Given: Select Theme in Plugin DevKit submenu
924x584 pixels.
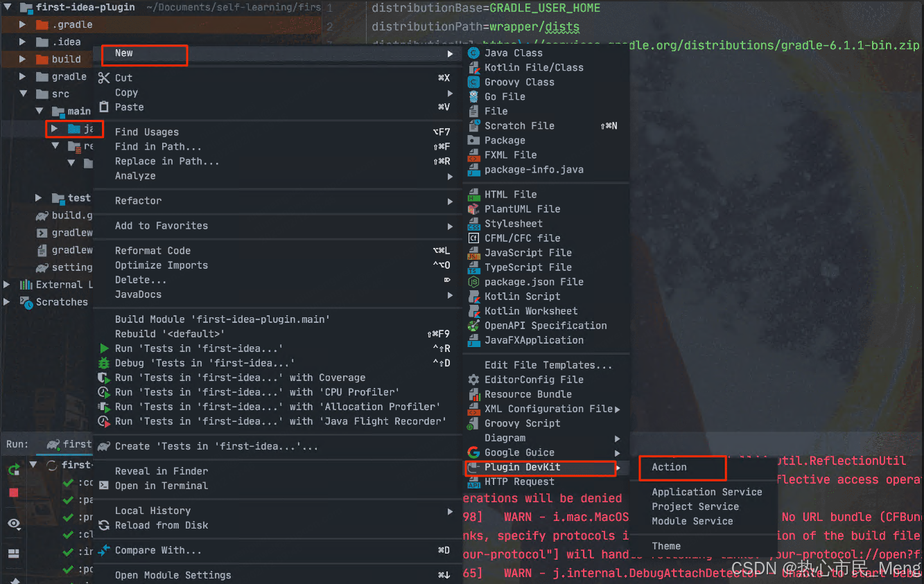Looking at the screenshot, I should pos(703,546).
